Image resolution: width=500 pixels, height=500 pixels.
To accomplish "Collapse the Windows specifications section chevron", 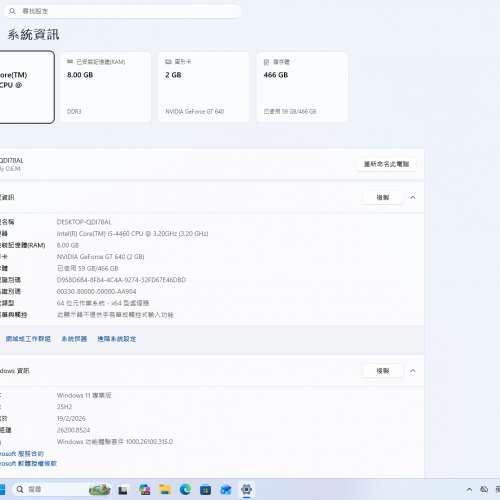I will (x=413, y=371).
